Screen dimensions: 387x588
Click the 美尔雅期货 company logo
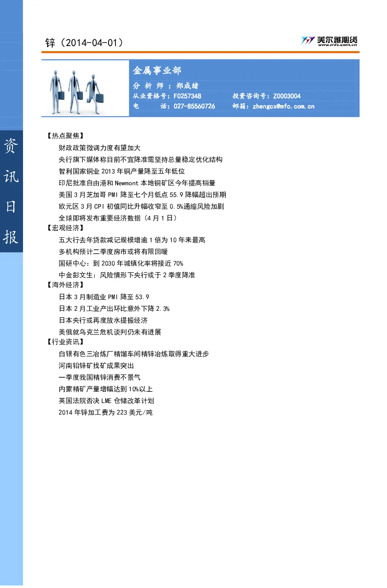pyautogui.click(x=329, y=41)
